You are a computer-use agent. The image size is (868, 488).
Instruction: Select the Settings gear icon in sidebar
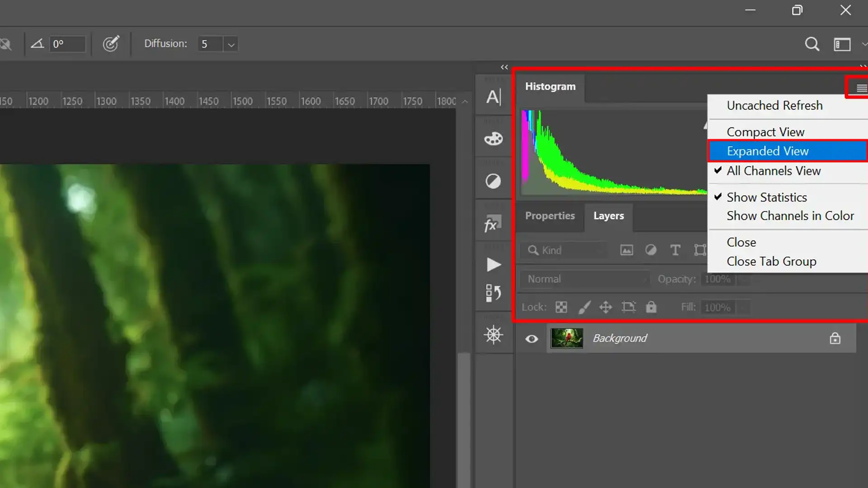tap(494, 335)
